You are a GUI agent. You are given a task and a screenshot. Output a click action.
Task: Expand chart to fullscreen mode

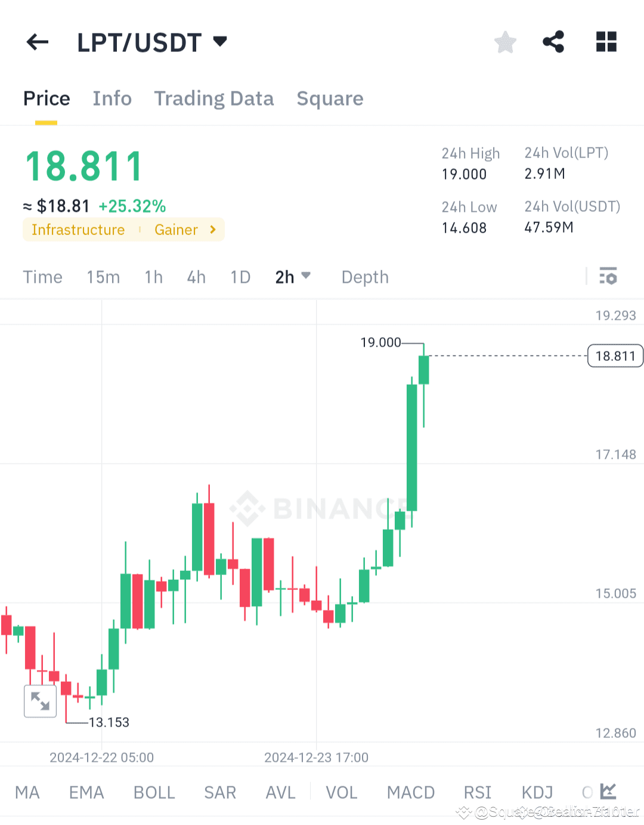pyautogui.click(x=40, y=701)
